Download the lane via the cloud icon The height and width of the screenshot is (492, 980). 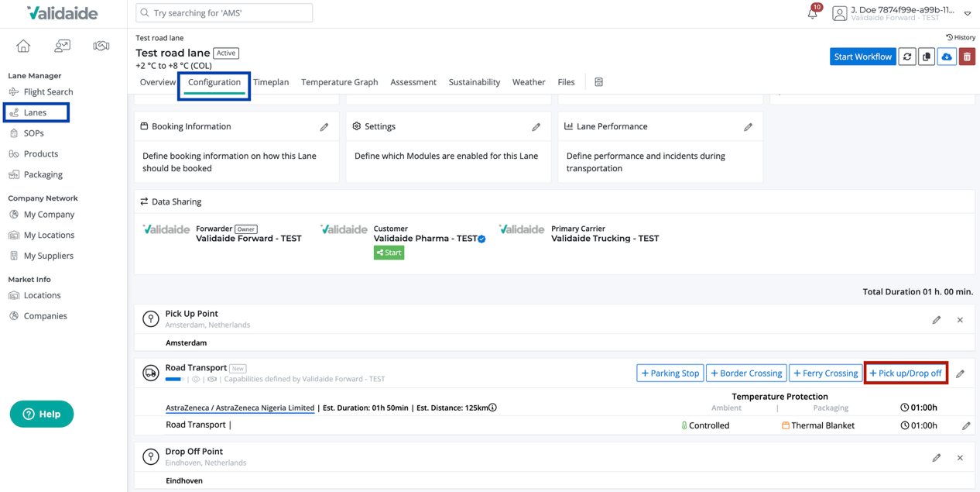tap(947, 56)
